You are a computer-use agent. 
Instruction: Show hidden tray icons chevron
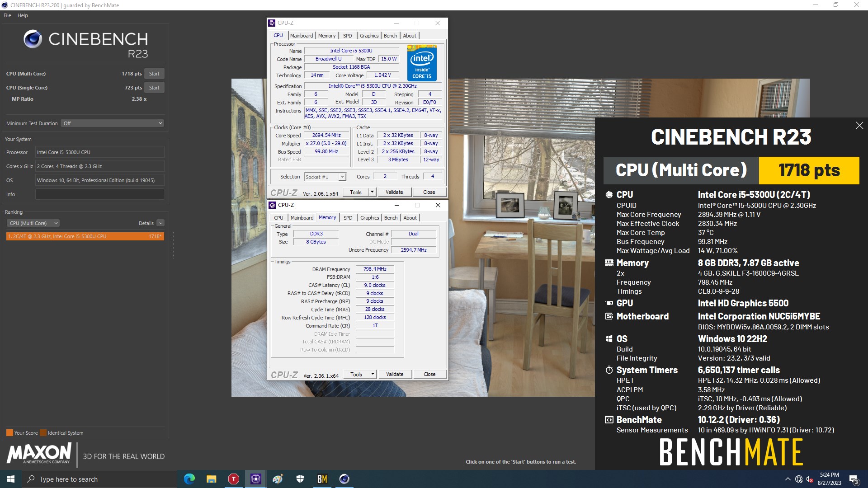click(788, 479)
